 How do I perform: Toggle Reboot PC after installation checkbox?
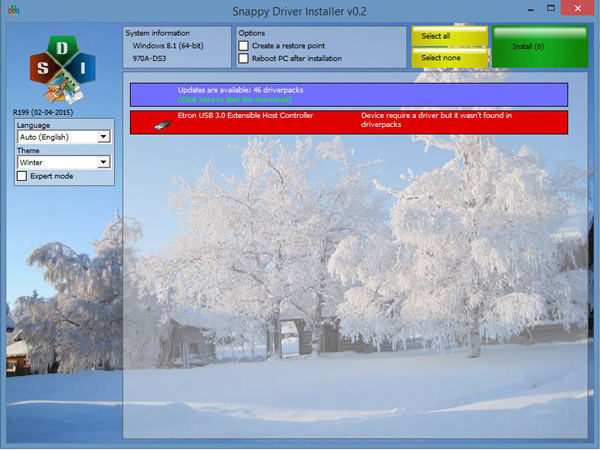point(243,58)
